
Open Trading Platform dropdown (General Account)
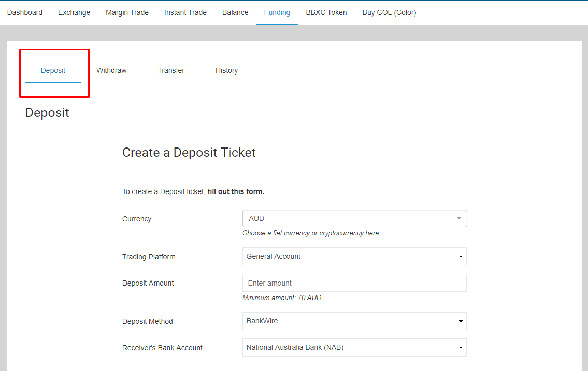pyautogui.click(x=354, y=256)
